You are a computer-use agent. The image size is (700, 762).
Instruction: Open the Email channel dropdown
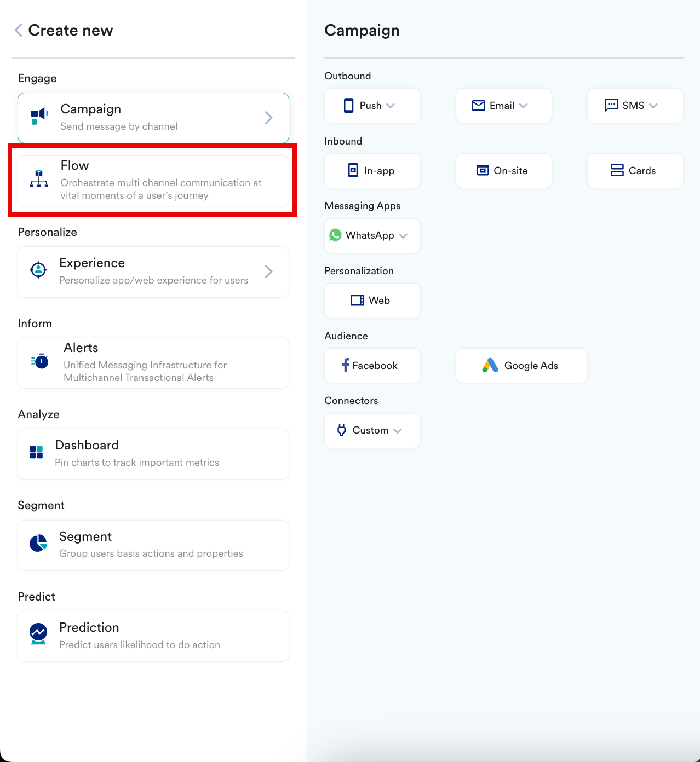click(523, 106)
